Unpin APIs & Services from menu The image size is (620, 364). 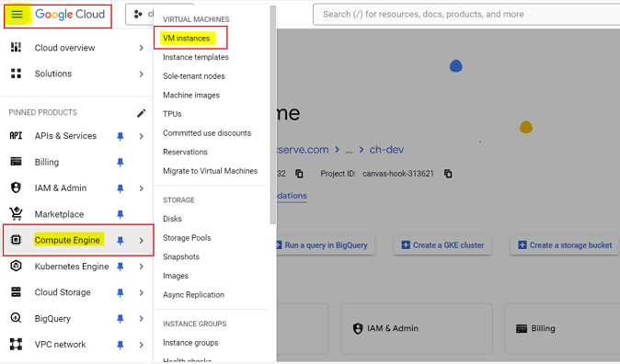point(121,136)
